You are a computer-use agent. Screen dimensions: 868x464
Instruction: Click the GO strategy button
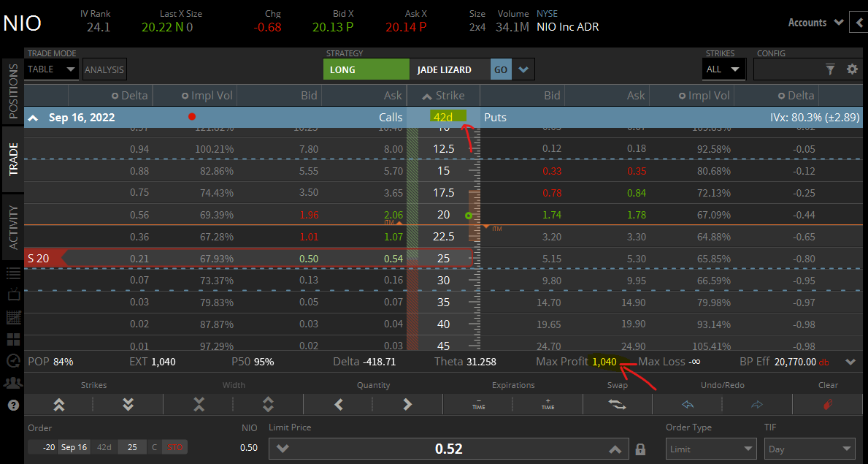[501, 70]
